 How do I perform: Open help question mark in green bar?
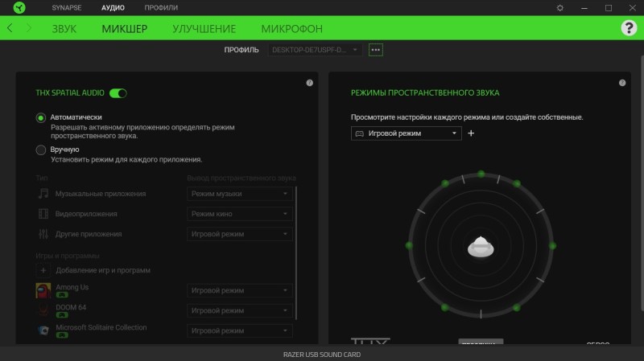(x=629, y=28)
